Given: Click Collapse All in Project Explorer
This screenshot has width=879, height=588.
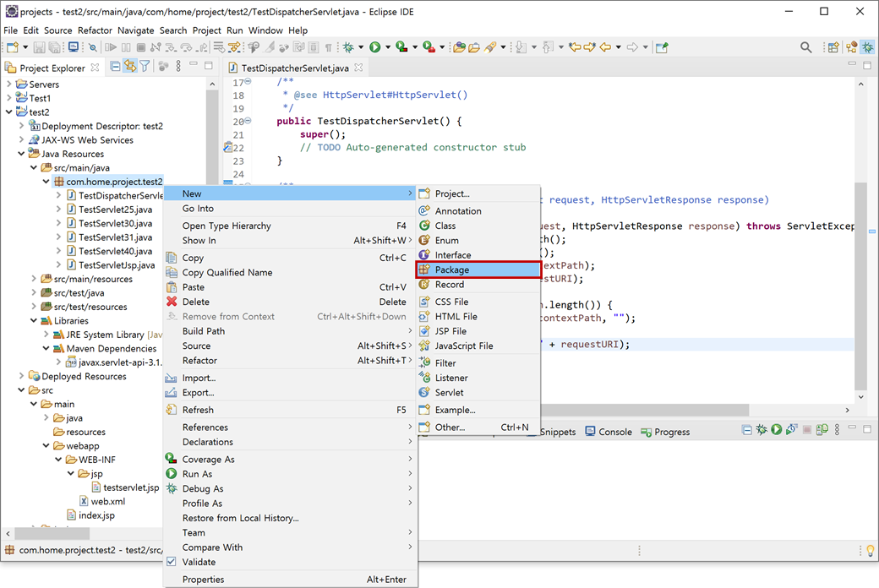Looking at the screenshot, I should 116,67.
